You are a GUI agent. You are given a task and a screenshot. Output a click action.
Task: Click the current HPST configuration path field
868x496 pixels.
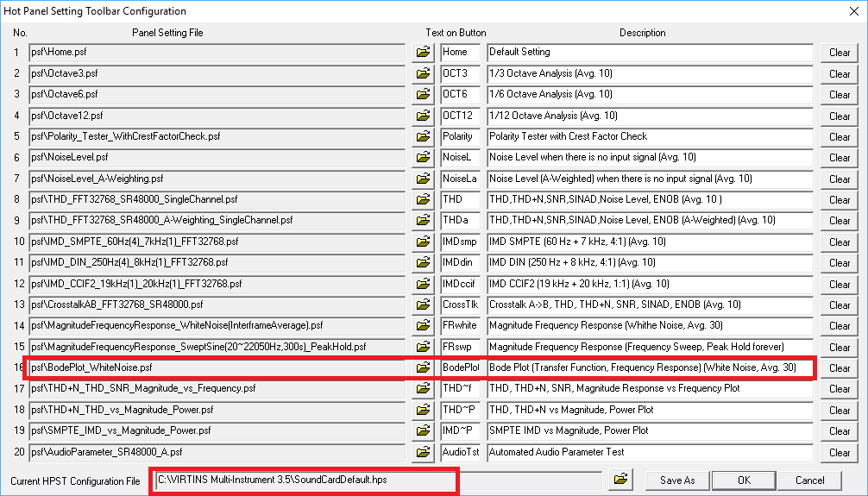376,480
